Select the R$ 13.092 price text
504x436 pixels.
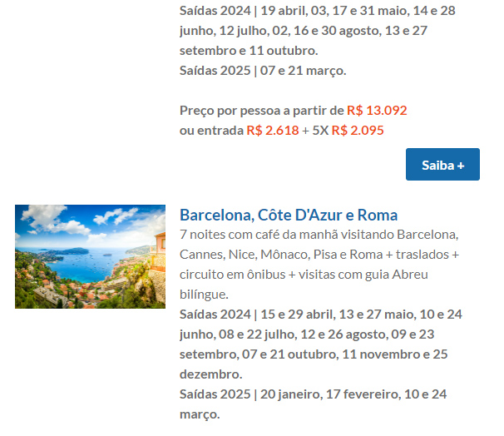coord(377,111)
